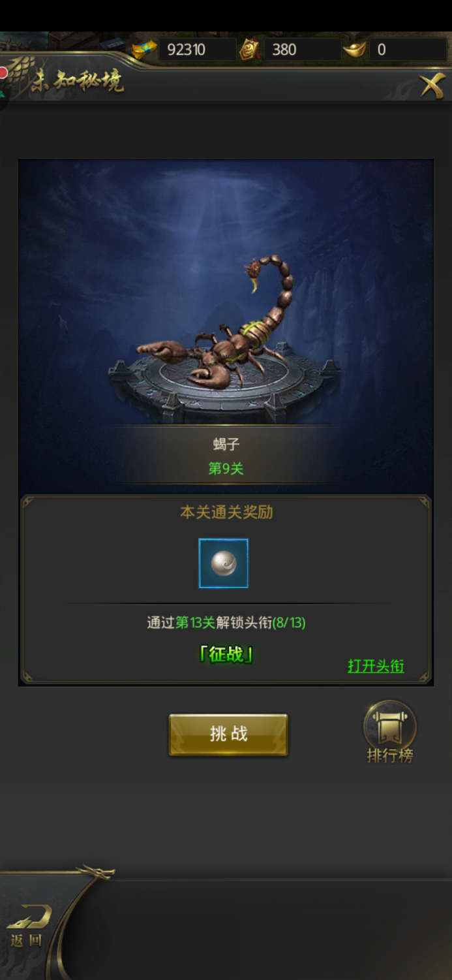Image resolution: width=452 pixels, height=980 pixels.
Task: Tap the red dot notification icon
Action: [3, 72]
